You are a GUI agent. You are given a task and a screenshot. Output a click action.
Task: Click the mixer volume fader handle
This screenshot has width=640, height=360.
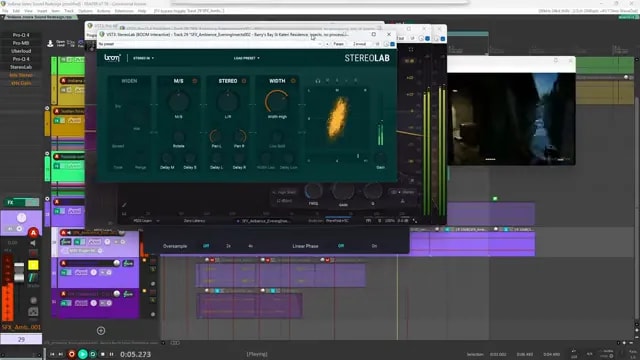pos(19,273)
